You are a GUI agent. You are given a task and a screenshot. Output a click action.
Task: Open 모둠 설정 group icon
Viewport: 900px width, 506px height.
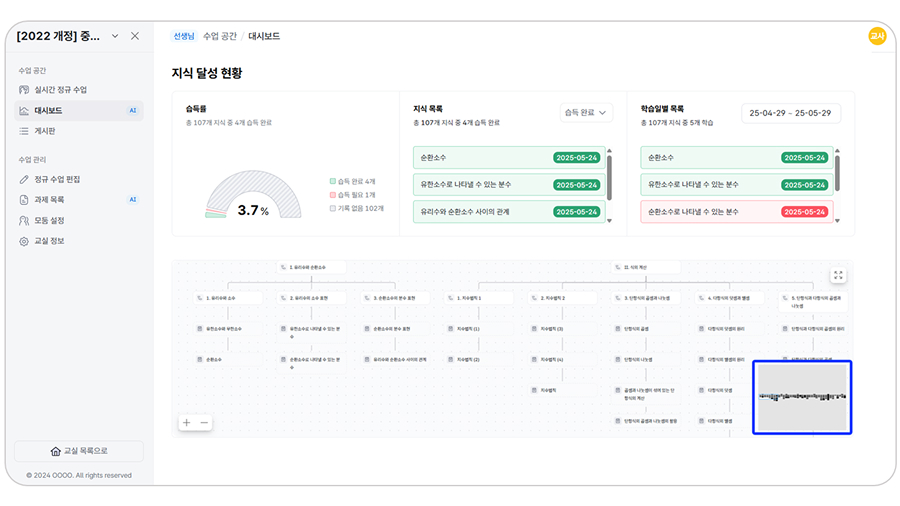tap(24, 220)
